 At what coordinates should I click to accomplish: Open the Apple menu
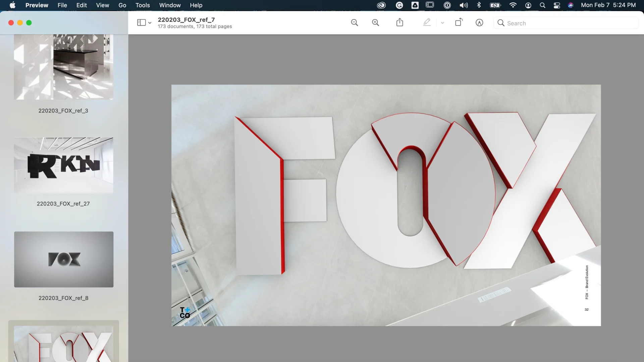pos(12,5)
